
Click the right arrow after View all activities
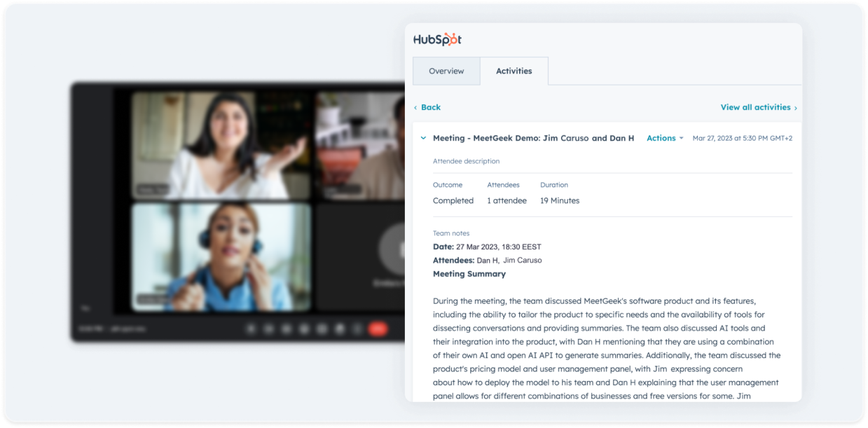pos(795,108)
